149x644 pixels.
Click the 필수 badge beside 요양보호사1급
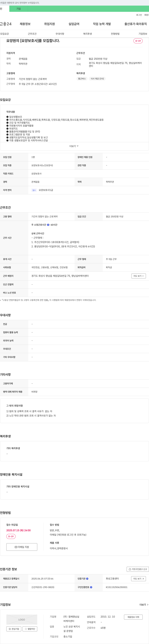point(34,190)
